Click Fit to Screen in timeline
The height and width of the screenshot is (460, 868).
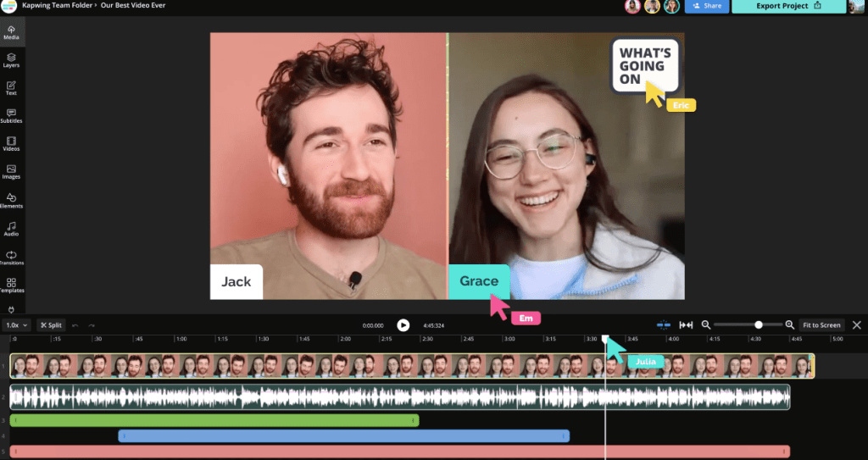pyautogui.click(x=821, y=324)
